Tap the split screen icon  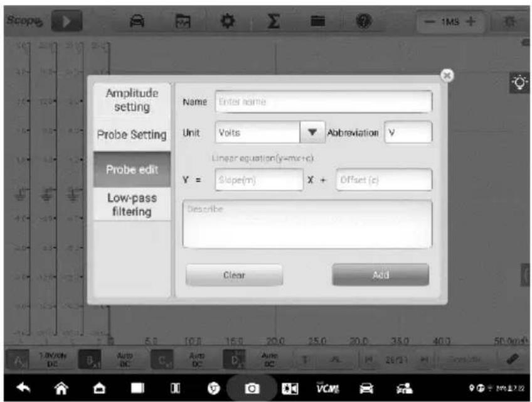[176, 388]
